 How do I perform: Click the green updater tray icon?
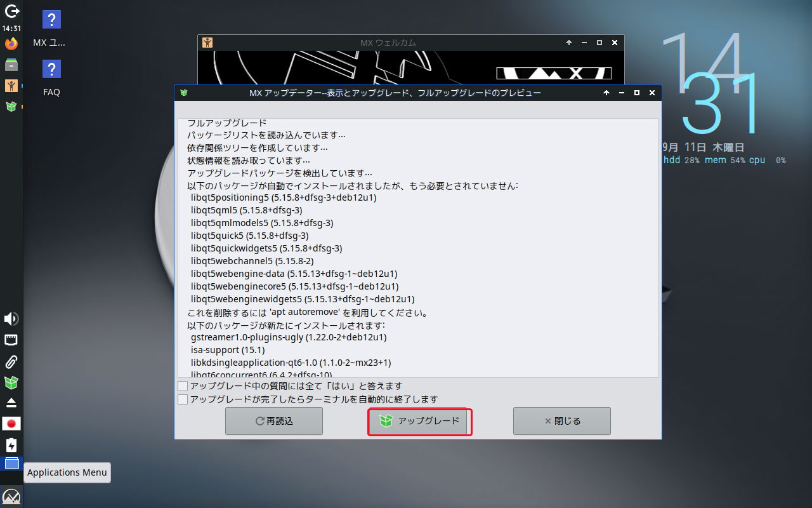(11, 382)
